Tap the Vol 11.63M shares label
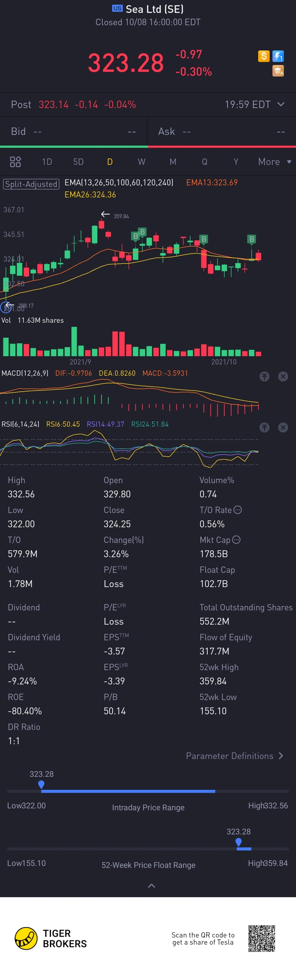The height and width of the screenshot is (980, 296). click(33, 320)
